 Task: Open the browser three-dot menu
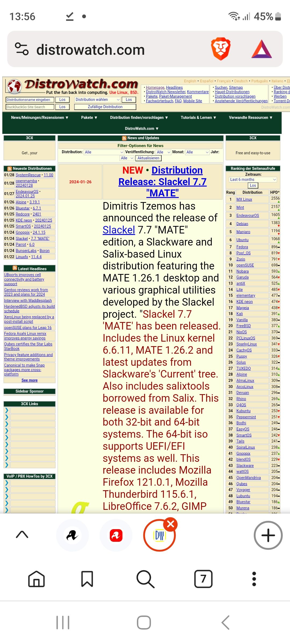click(254, 579)
